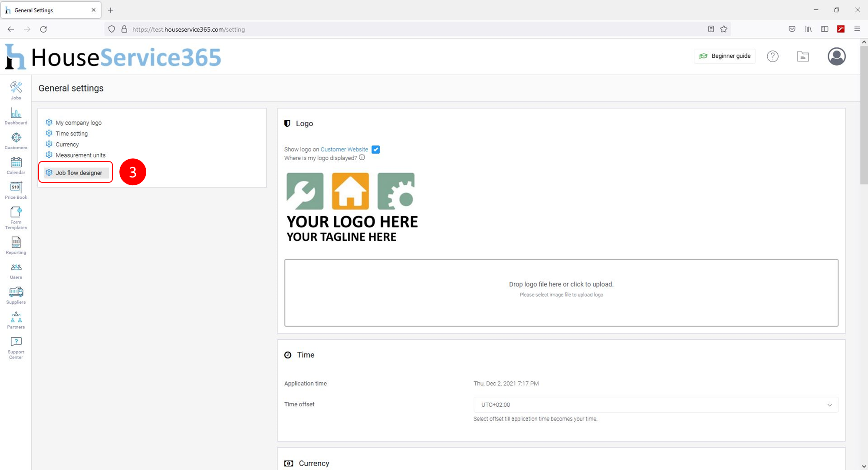Viewport: 868px width, 470px height.
Task: Click the 'Time offset' label
Action: 299,404
